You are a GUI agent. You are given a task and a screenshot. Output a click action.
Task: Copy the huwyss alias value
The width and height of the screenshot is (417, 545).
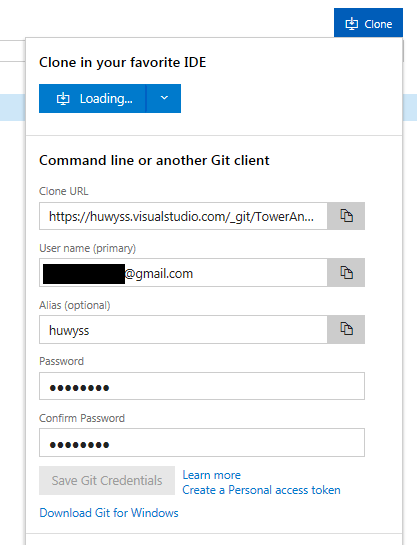click(346, 329)
